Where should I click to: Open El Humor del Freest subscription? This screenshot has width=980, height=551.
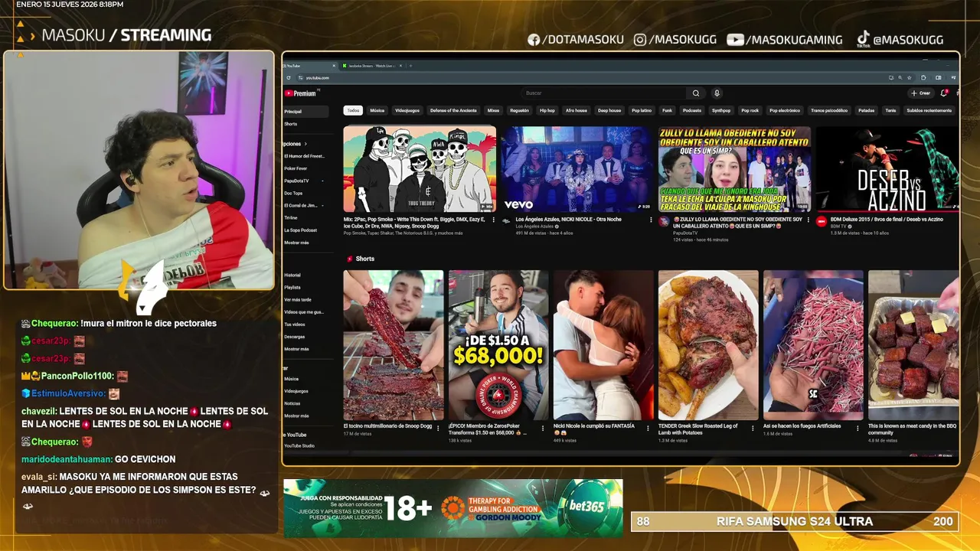[x=304, y=156]
